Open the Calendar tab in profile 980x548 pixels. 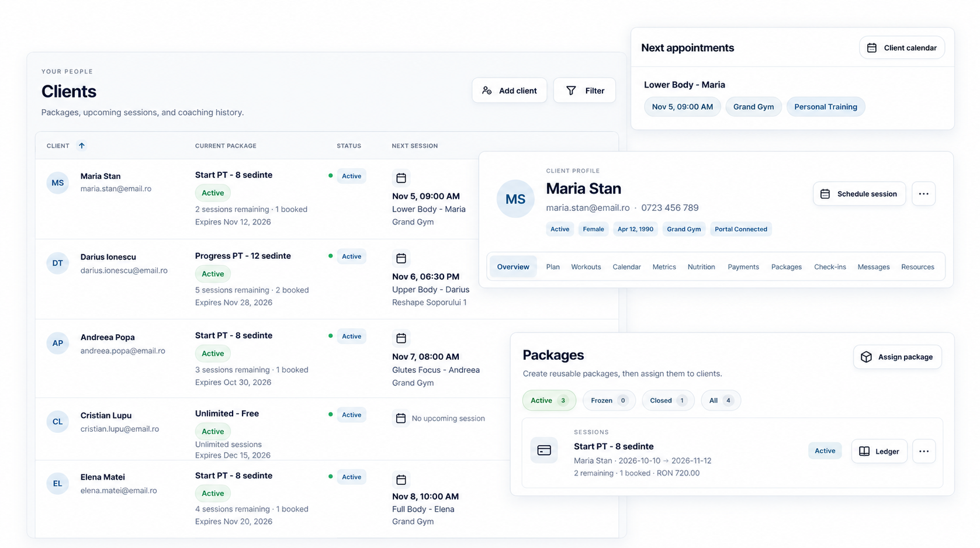click(626, 267)
